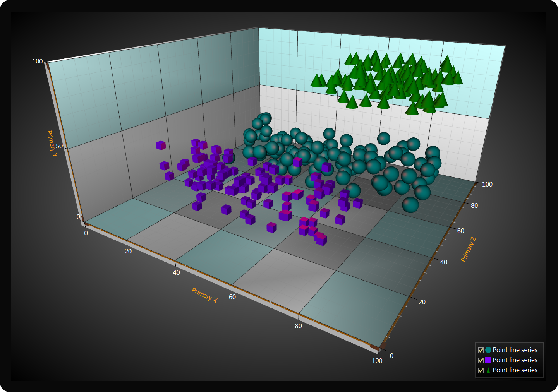Click the 80 tick label on Z axis
This screenshot has height=392, width=558.
474,205
